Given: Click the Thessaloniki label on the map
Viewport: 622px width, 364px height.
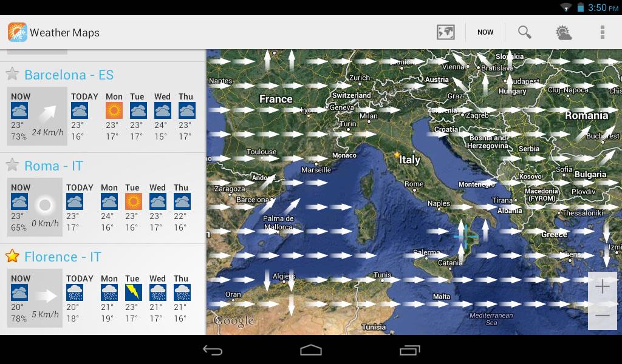Looking at the screenshot, I should [x=583, y=213].
